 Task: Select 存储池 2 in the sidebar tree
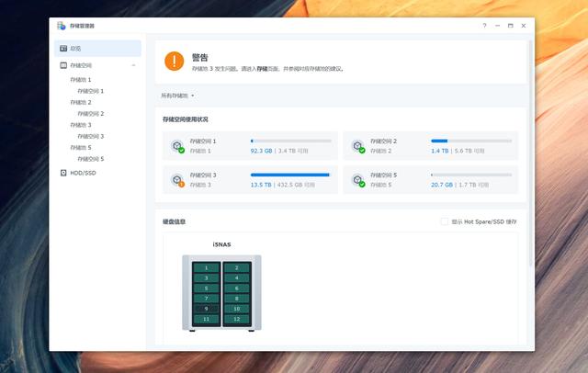pyautogui.click(x=81, y=102)
